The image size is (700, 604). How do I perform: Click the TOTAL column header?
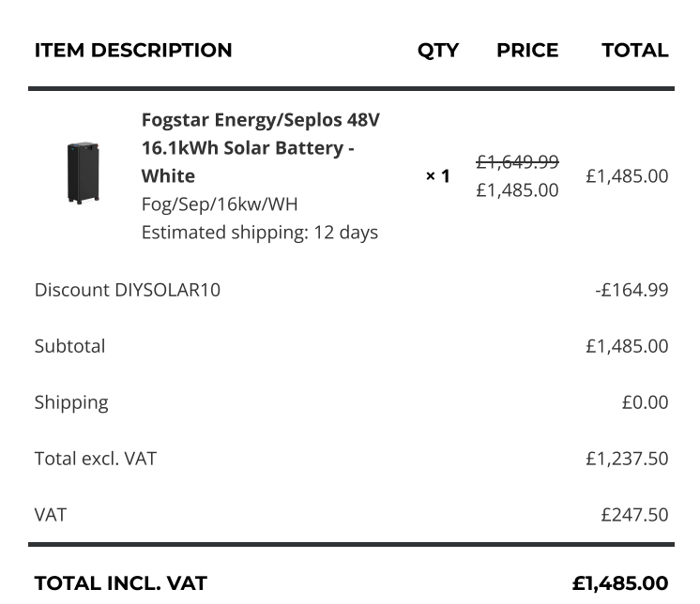tap(635, 50)
